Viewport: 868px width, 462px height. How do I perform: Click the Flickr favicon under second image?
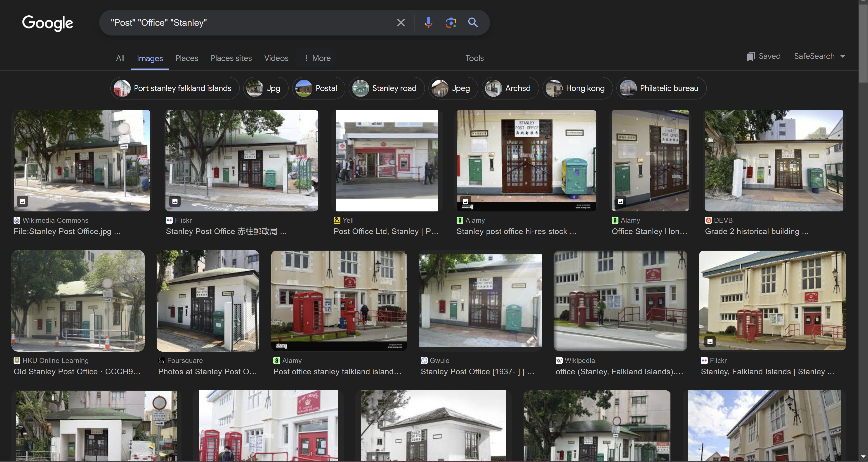169,220
